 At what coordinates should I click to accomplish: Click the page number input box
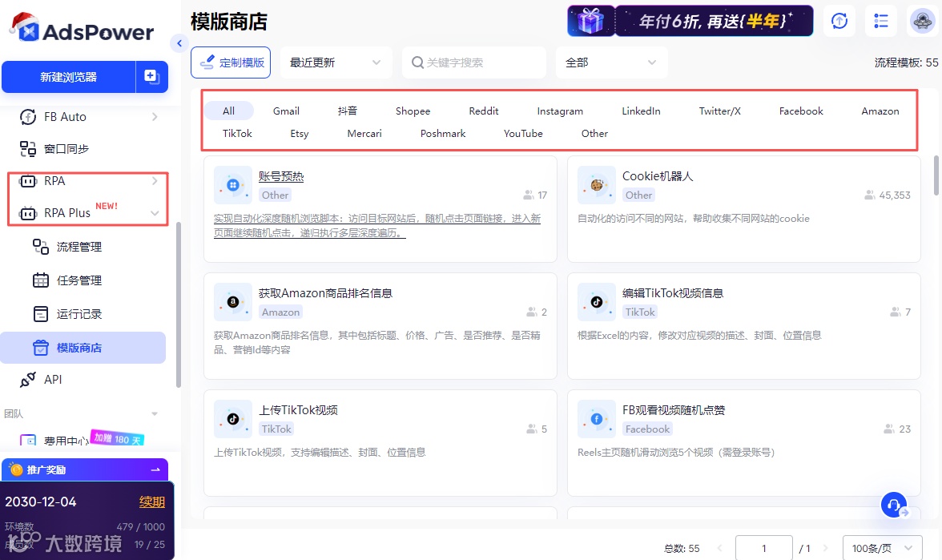coord(763,548)
